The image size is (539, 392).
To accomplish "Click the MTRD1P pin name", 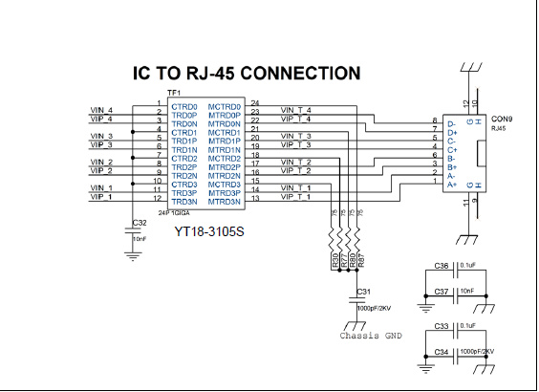I will pos(225,142).
